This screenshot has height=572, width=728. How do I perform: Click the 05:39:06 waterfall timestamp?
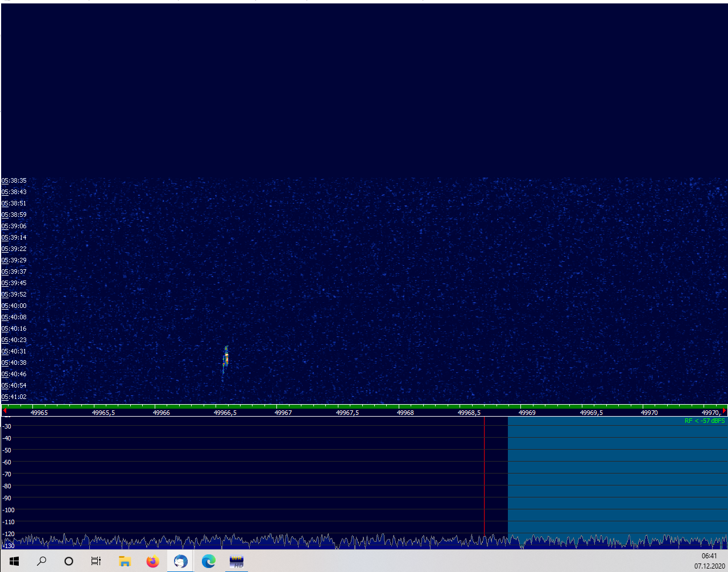tap(14, 226)
